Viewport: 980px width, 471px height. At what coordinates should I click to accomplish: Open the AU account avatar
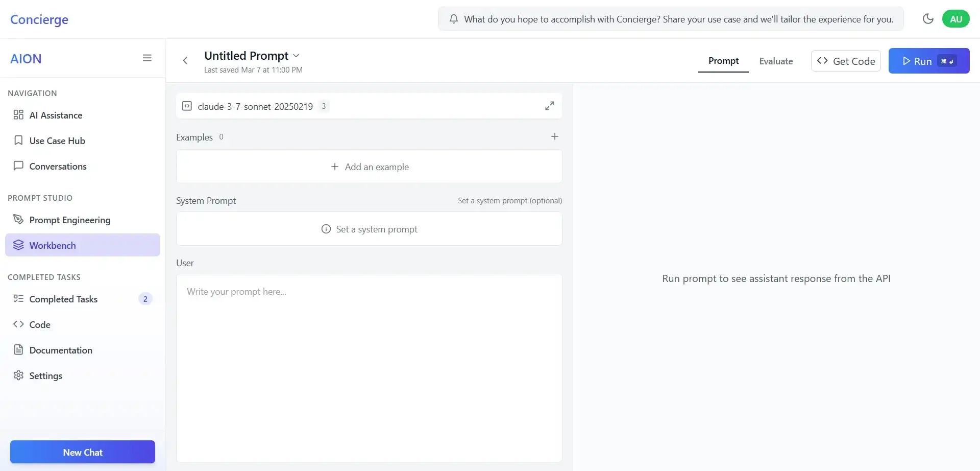pyautogui.click(x=956, y=18)
